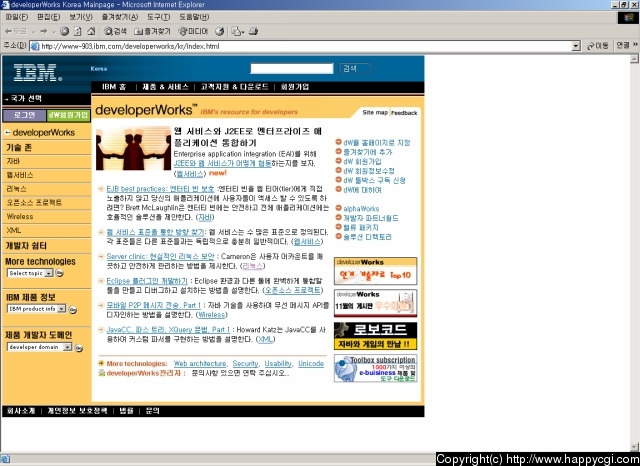
Task: Click the bullet icon before EJB best practices
Action: click(101, 189)
